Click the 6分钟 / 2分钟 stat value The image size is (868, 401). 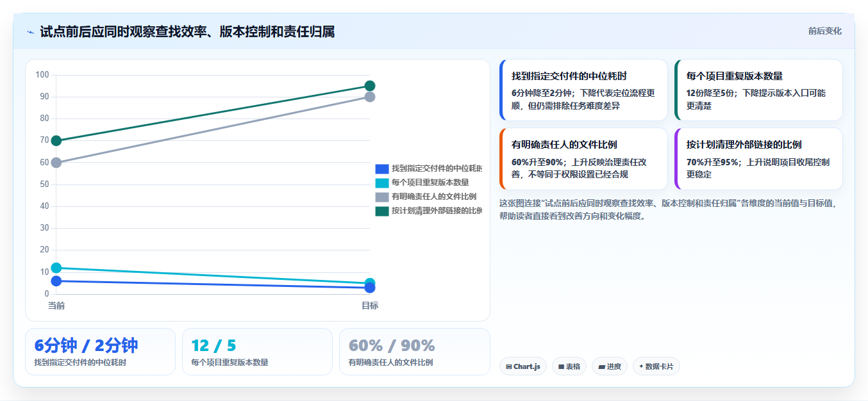pos(86,345)
